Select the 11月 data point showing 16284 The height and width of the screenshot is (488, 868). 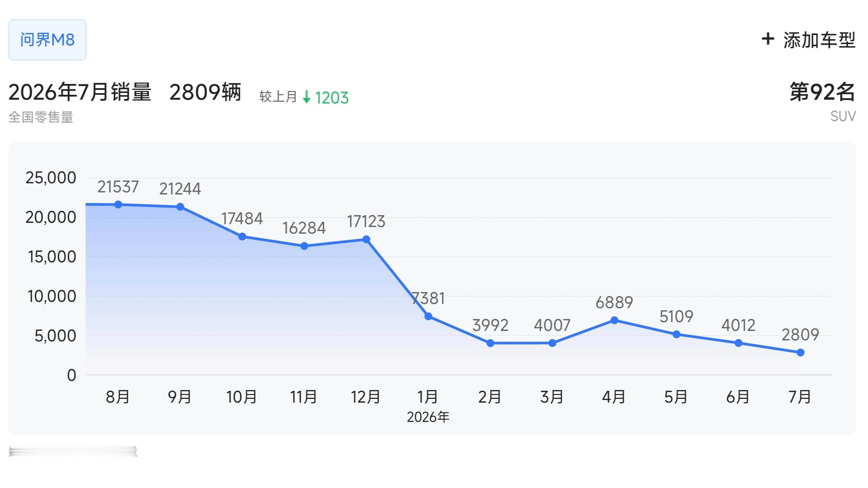(x=304, y=246)
